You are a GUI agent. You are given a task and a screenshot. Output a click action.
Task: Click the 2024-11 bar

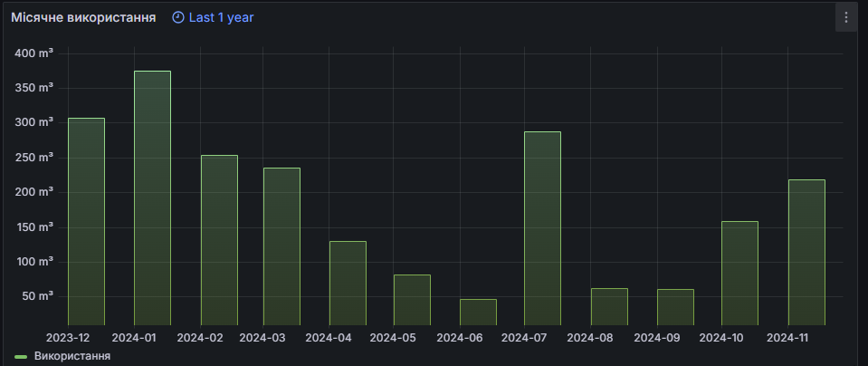[806, 252]
